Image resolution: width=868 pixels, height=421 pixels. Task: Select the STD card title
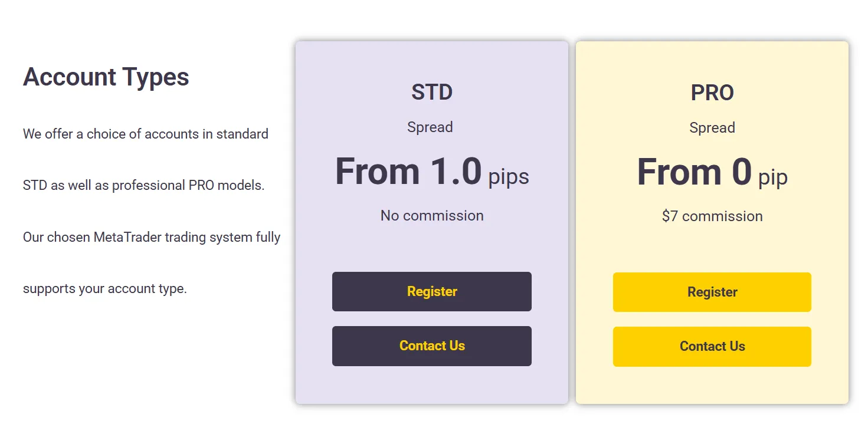pyautogui.click(x=431, y=92)
